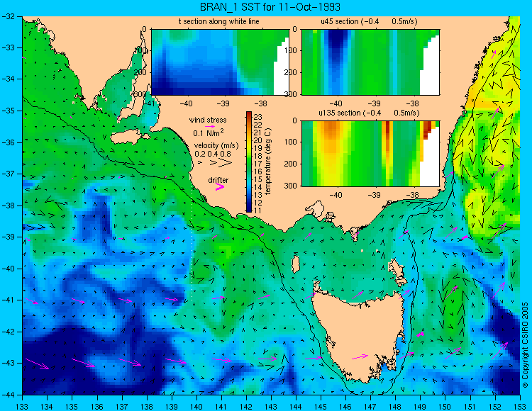532x411 pixels.
Task: Click latitude tick label -32
Action: click(x=8, y=16)
